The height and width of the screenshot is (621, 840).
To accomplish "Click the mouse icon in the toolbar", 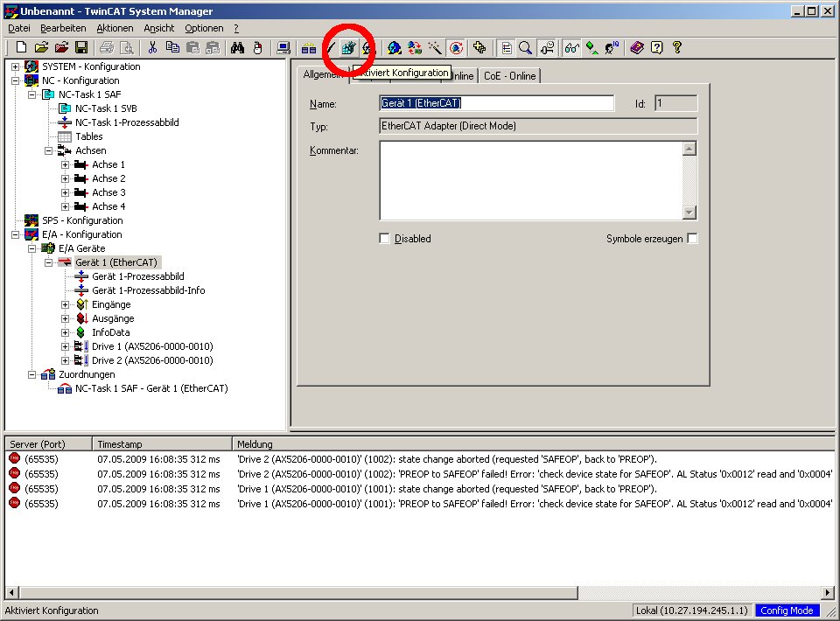I will click(257, 47).
